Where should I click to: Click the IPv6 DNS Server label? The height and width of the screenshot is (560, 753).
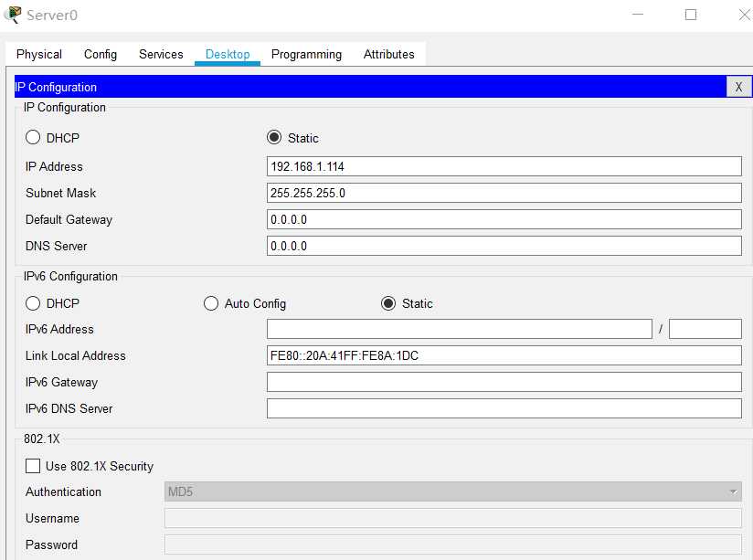click(x=69, y=408)
